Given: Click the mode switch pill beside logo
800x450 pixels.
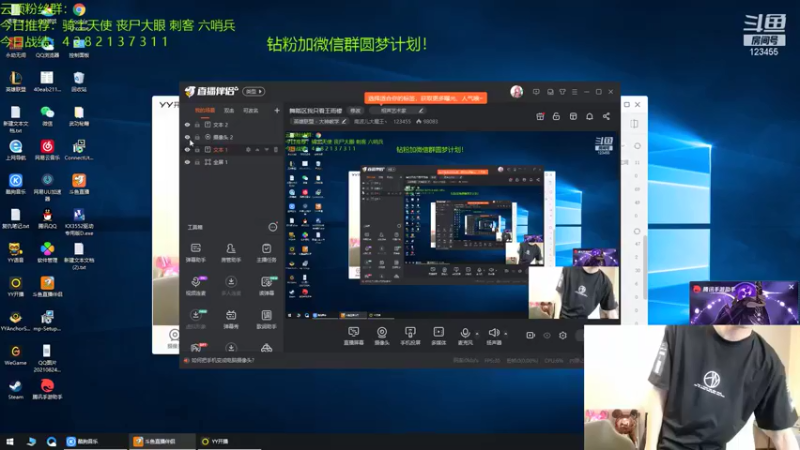Looking at the screenshot, I should click(254, 91).
